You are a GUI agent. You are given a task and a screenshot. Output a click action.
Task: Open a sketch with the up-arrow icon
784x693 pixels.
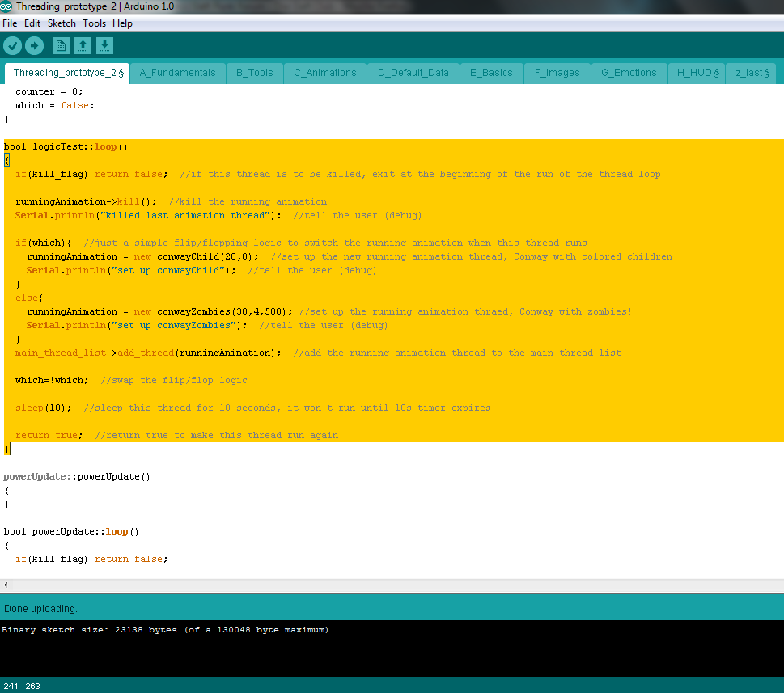(x=83, y=46)
